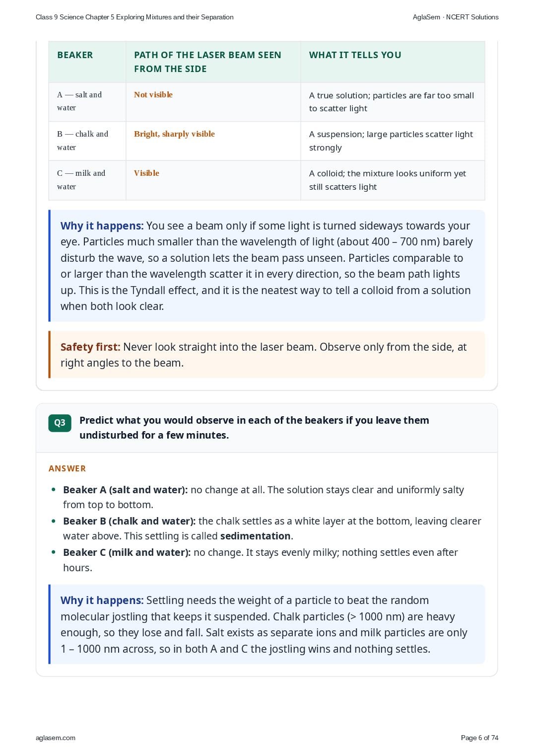Click the 'Not visible' table cell

pos(153,95)
